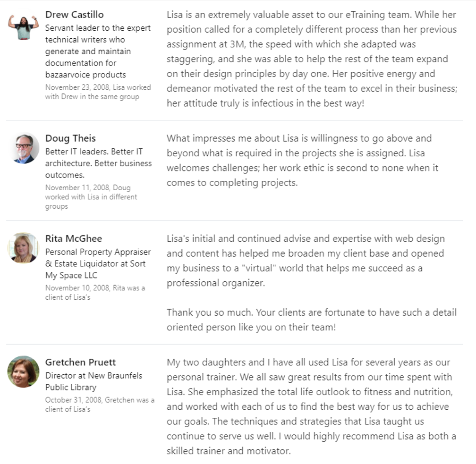Select Doug's 'Better IT leaders' headline
Viewport: 476px width, 464px height.
98,163
